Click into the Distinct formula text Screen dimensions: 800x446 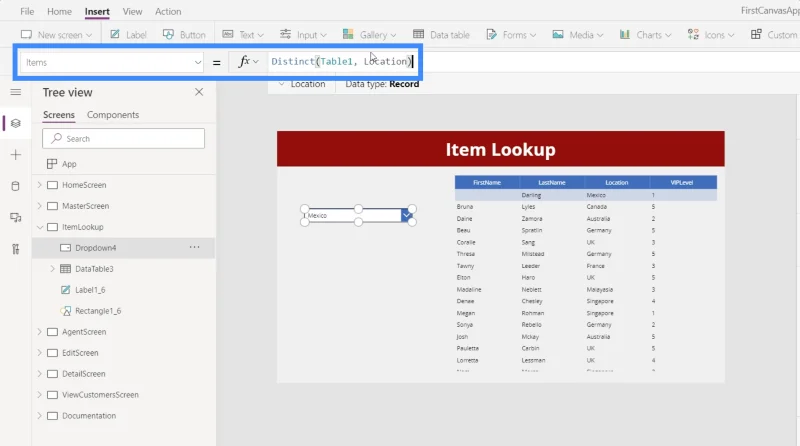point(341,62)
